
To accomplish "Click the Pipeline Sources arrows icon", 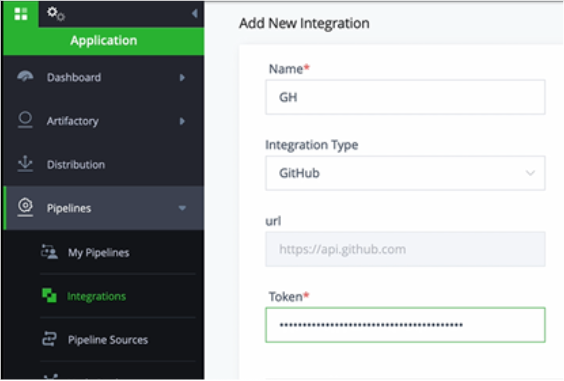I will [49, 339].
